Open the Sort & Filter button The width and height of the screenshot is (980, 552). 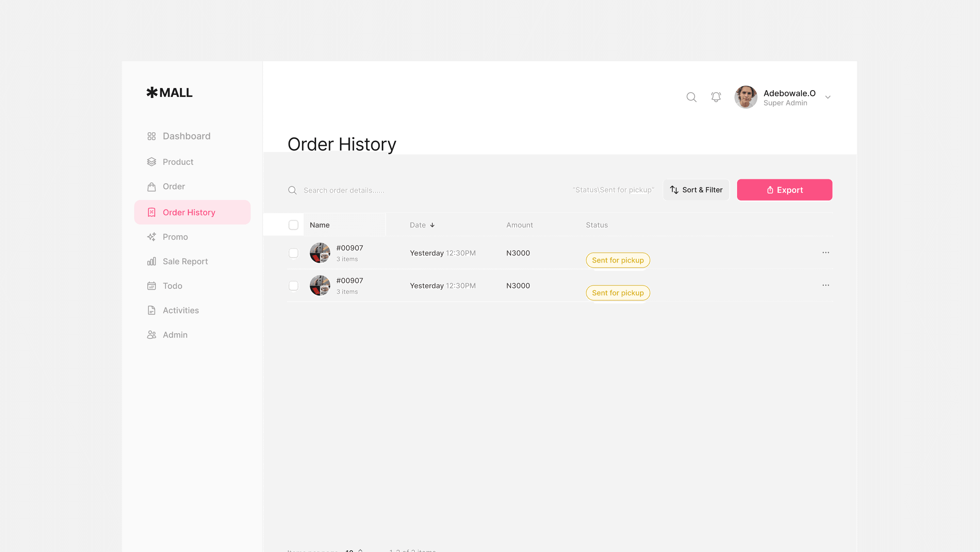point(696,190)
